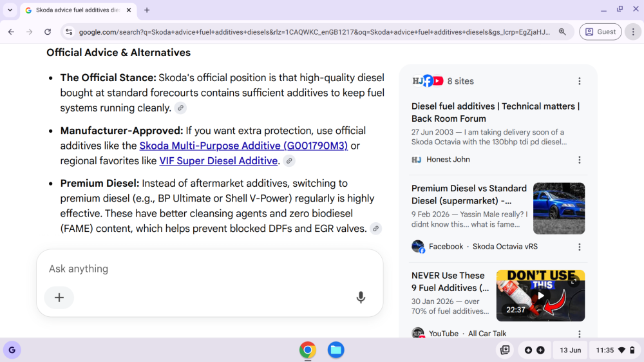Open Chrome from the shelf
Image resolution: width=644 pixels, height=362 pixels.
308,350
